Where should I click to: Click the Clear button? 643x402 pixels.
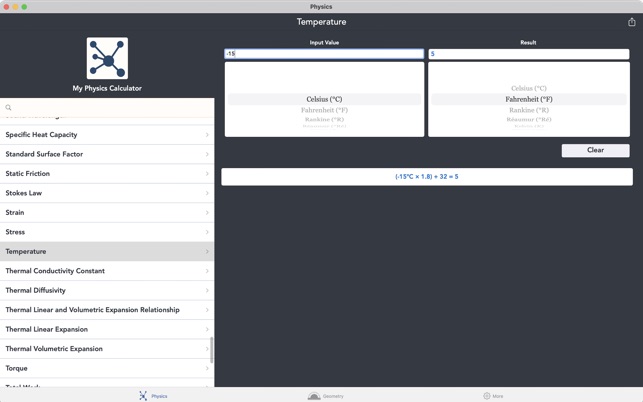(595, 150)
